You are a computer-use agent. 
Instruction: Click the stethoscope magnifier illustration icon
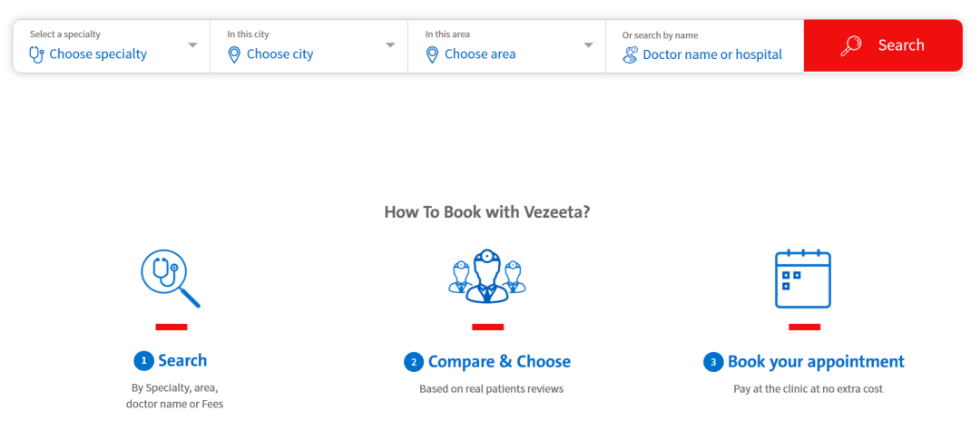coord(170,279)
